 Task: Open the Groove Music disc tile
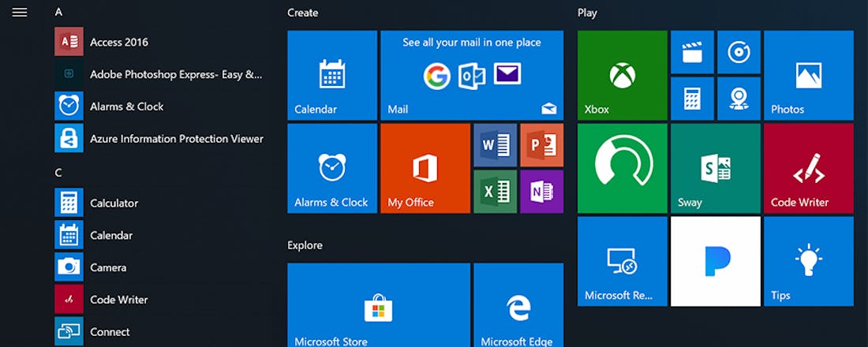pyautogui.click(x=739, y=52)
